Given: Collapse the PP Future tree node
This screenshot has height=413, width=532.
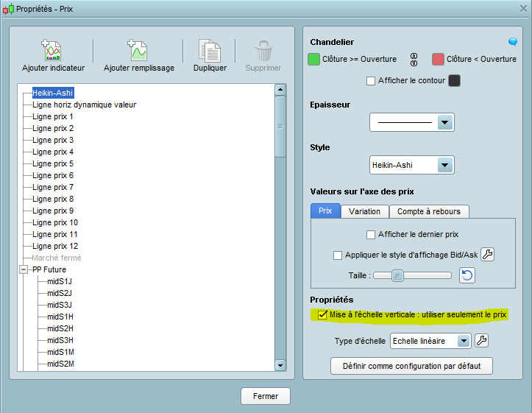Looking at the screenshot, I should (24, 269).
